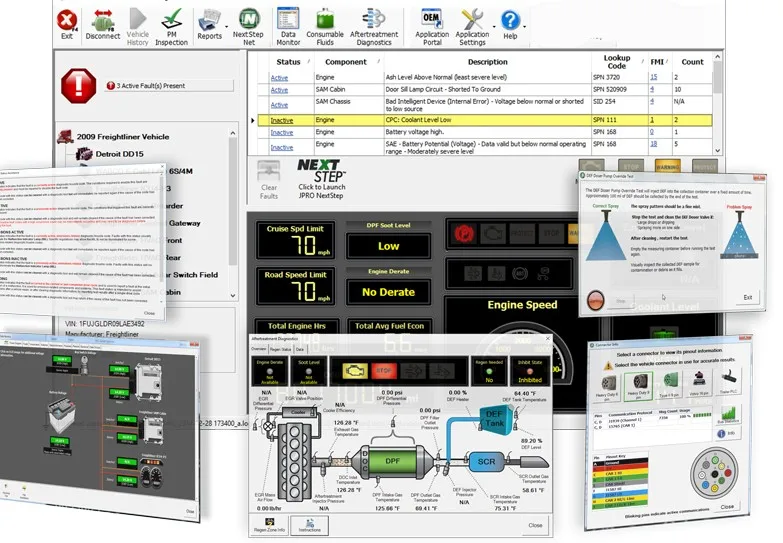Click the Disconnect toolbar icon

pyautogui.click(x=102, y=25)
